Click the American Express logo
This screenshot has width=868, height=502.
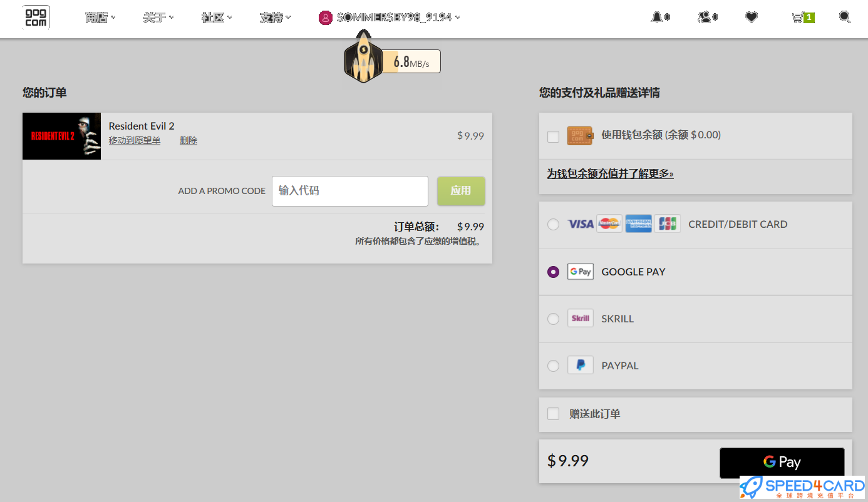(638, 224)
